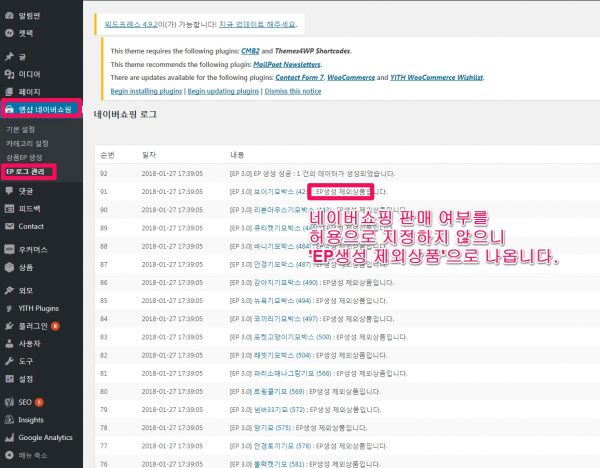Click the Plugins update count badge
Viewport: 600px width, 468px height.
55,326
